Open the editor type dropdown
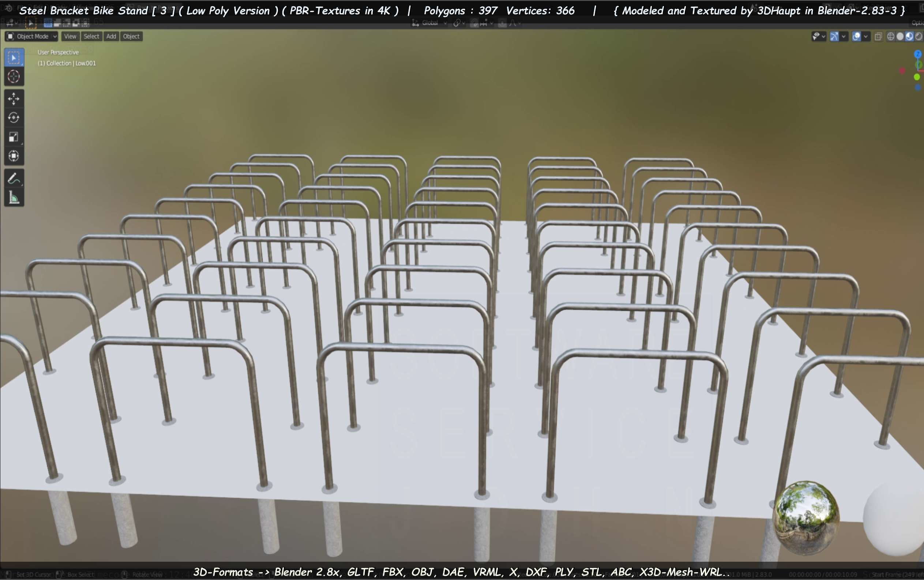This screenshot has height=580, width=924. tap(11, 23)
